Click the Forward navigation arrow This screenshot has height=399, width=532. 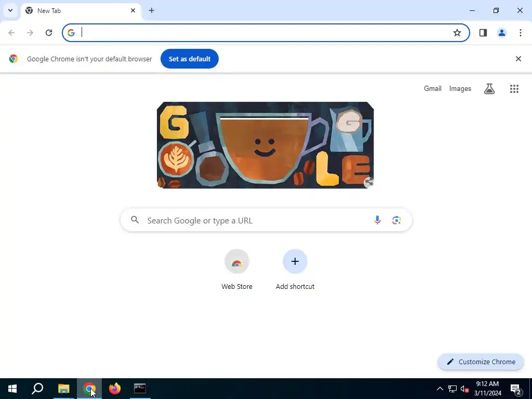pos(30,33)
